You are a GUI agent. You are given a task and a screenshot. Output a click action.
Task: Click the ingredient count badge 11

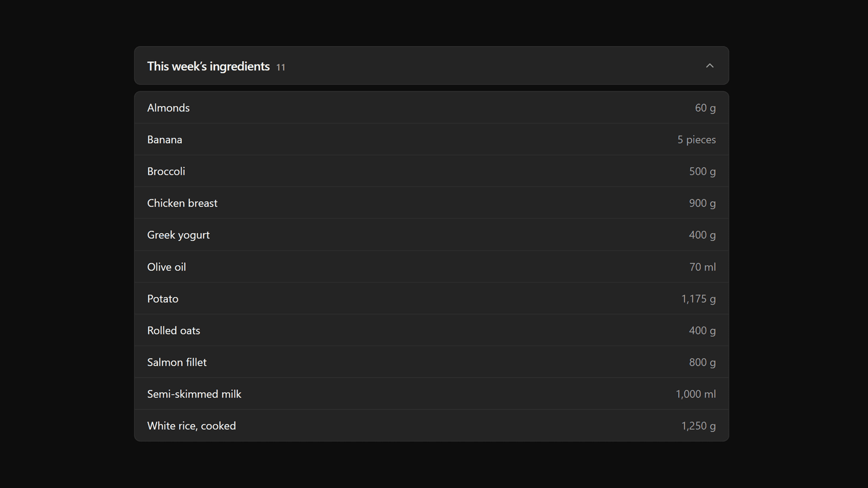(x=280, y=67)
